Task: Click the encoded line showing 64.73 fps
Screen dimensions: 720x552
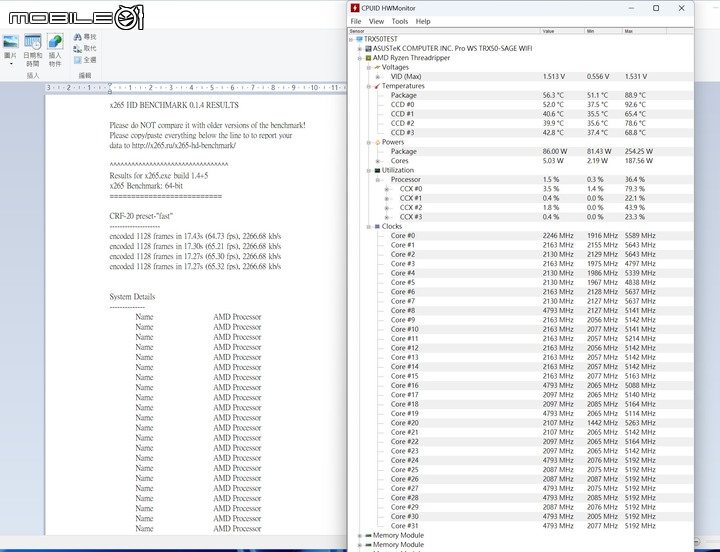Action: (x=195, y=237)
